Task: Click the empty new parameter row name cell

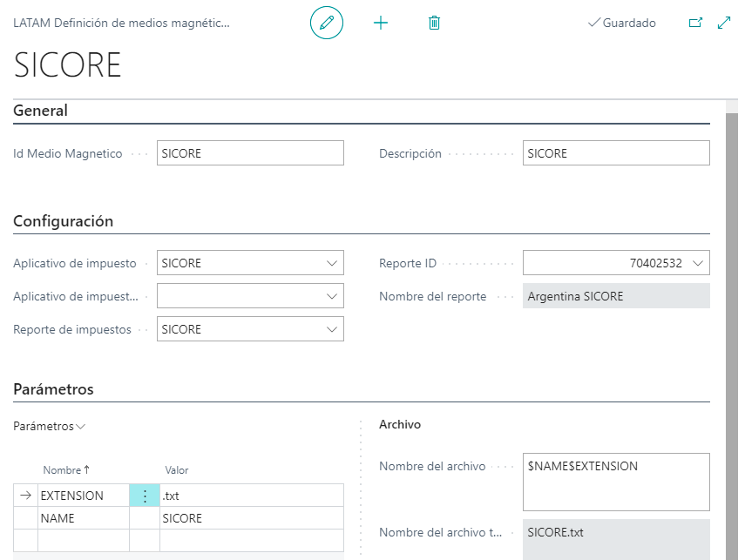Action: [84, 541]
